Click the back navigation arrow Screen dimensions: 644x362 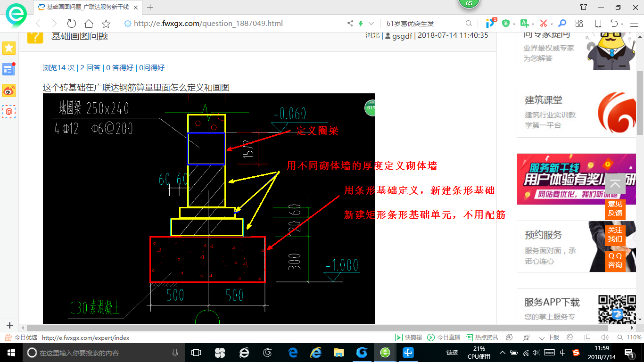(38, 24)
